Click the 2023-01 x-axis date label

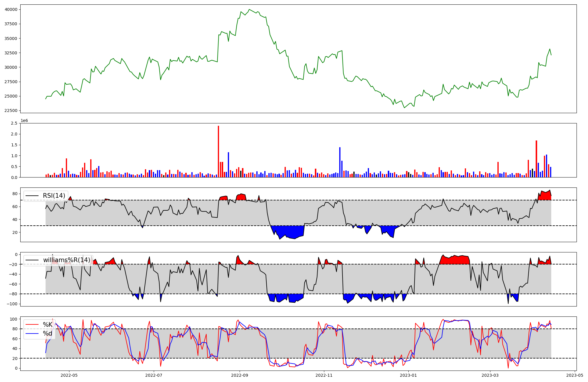(408, 375)
